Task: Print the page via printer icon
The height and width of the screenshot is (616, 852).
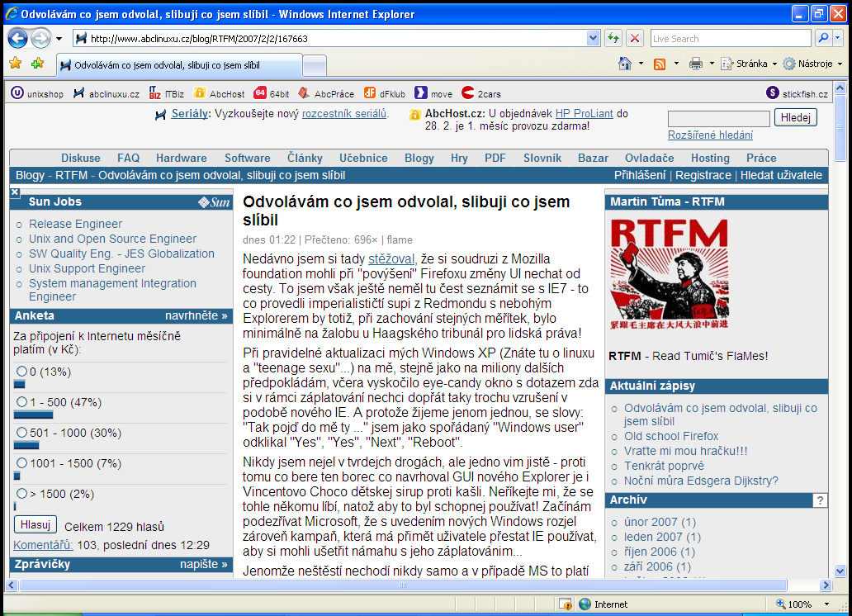Action: click(x=695, y=64)
